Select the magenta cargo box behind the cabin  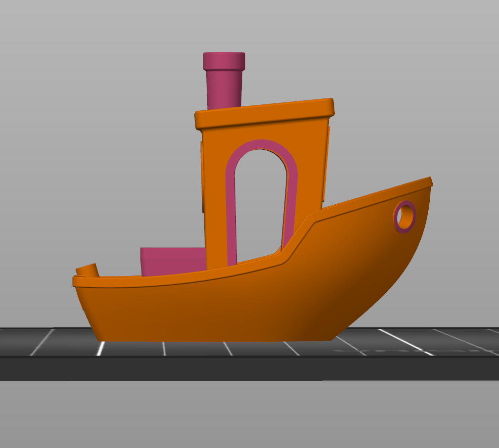pyautogui.click(x=173, y=262)
